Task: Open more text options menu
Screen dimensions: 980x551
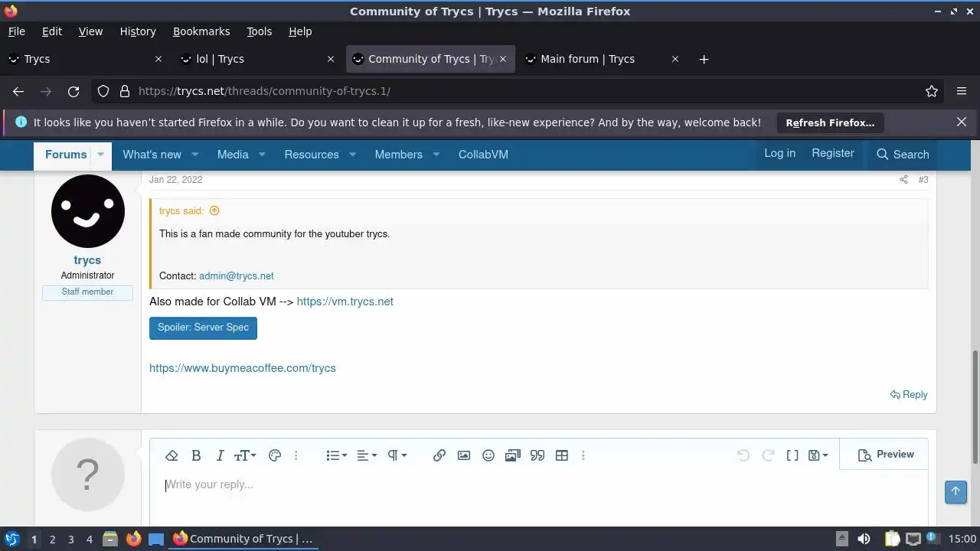Action: [x=296, y=455]
